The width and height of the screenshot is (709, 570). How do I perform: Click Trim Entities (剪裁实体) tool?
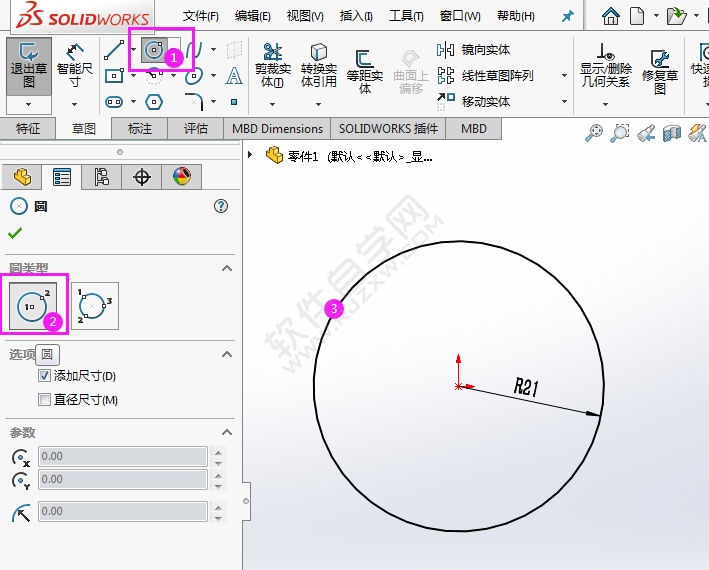point(273,66)
